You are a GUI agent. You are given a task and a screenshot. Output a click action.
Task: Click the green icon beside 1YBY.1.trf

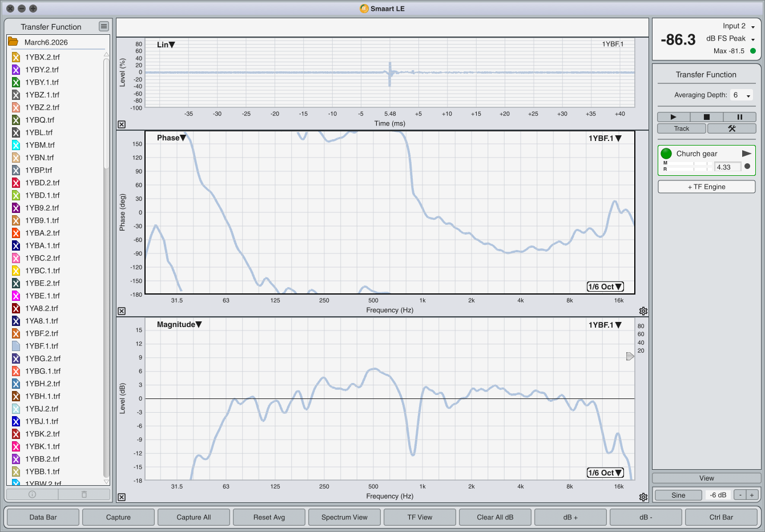[16, 82]
